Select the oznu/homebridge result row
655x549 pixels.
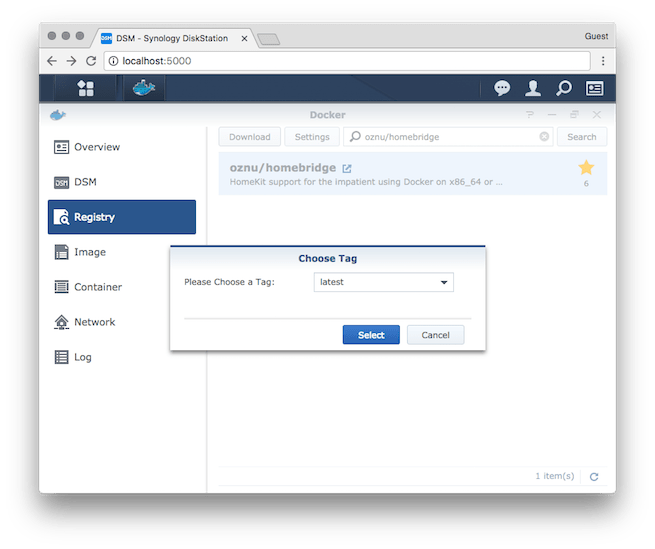[413, 173]
